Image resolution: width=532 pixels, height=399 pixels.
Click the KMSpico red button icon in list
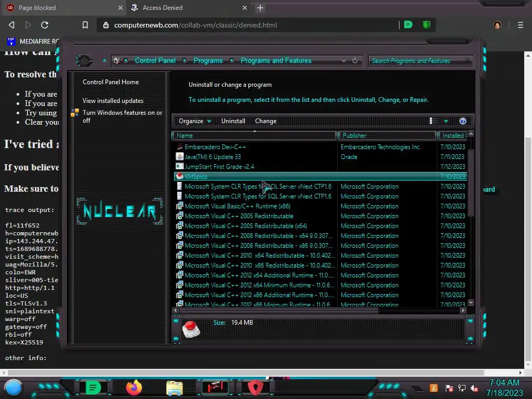pos(179,176)
